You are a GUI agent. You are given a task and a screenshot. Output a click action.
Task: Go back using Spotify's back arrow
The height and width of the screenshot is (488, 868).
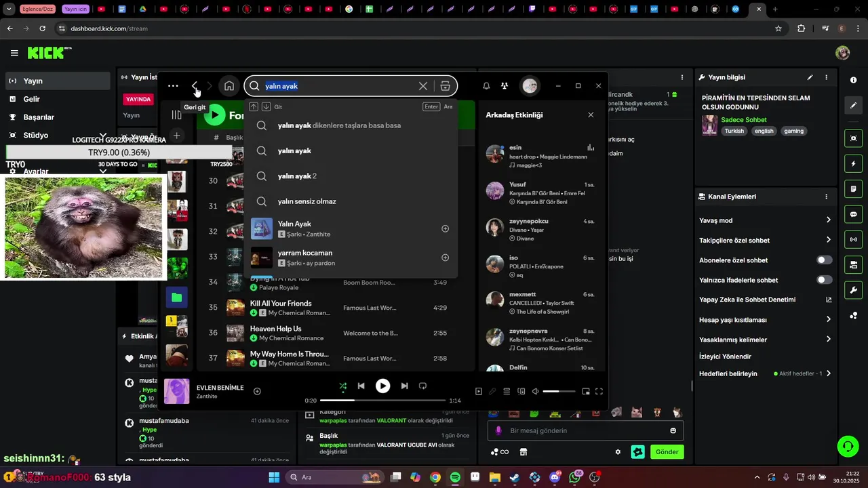[195, 86]
